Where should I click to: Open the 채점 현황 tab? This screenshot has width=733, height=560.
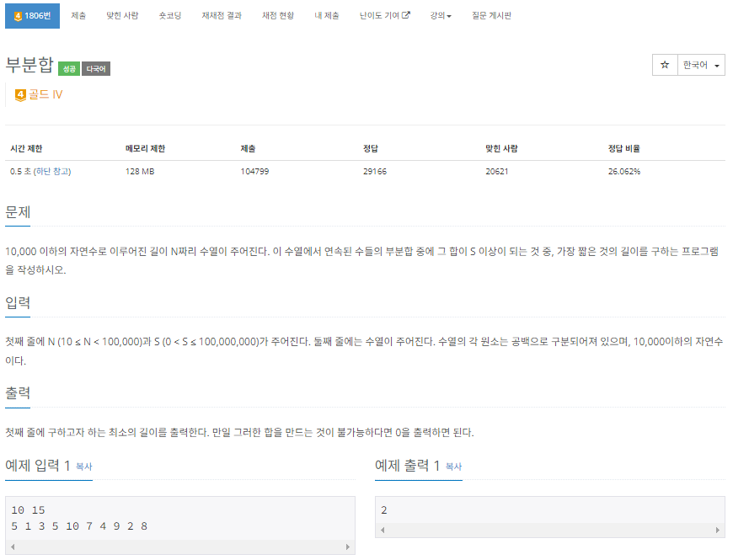point(278,16)
